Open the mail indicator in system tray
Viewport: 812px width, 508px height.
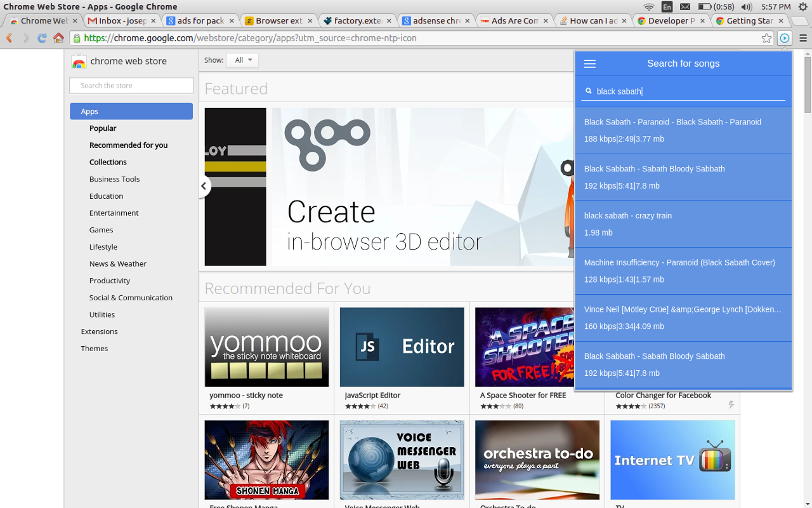click(x=685, y=7)
